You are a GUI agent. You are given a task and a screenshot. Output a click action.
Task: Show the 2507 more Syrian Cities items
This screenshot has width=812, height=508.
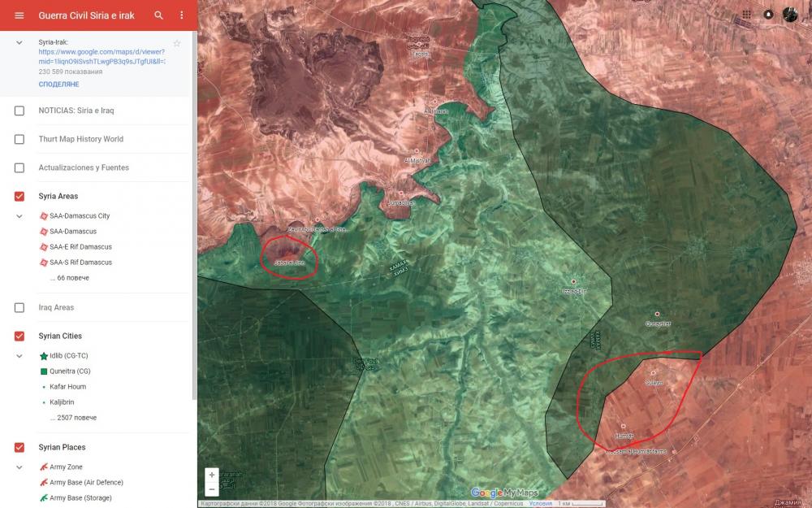(73, 418)
